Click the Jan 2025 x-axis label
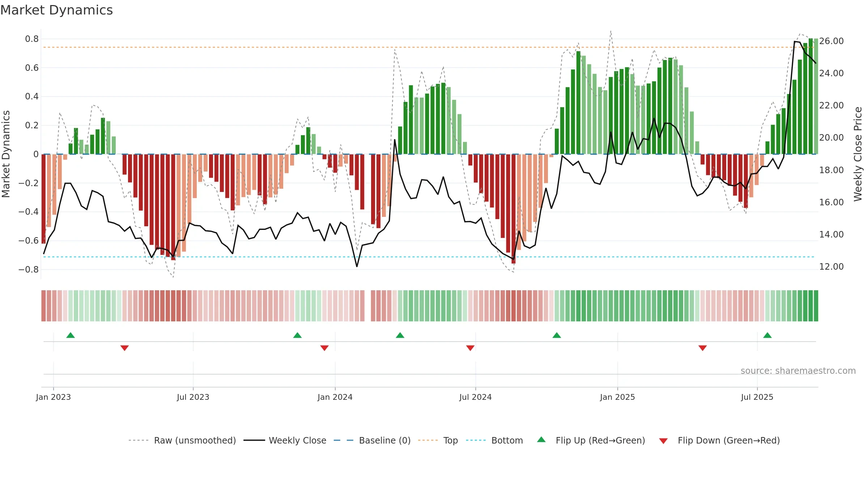 (618, 397)
